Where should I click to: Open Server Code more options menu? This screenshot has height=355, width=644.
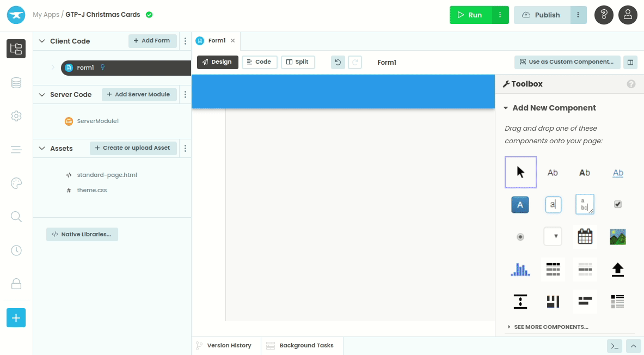[185, 95]
